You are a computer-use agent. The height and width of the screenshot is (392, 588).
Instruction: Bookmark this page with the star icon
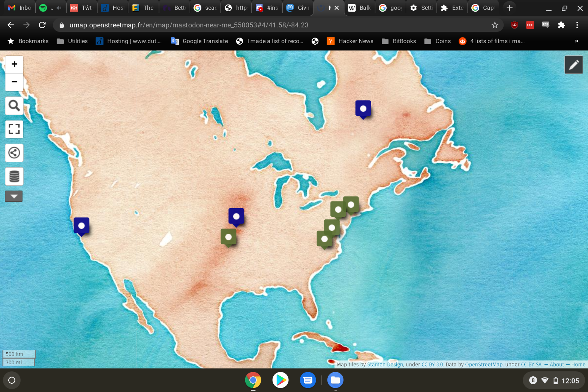(x=495, y=25)
